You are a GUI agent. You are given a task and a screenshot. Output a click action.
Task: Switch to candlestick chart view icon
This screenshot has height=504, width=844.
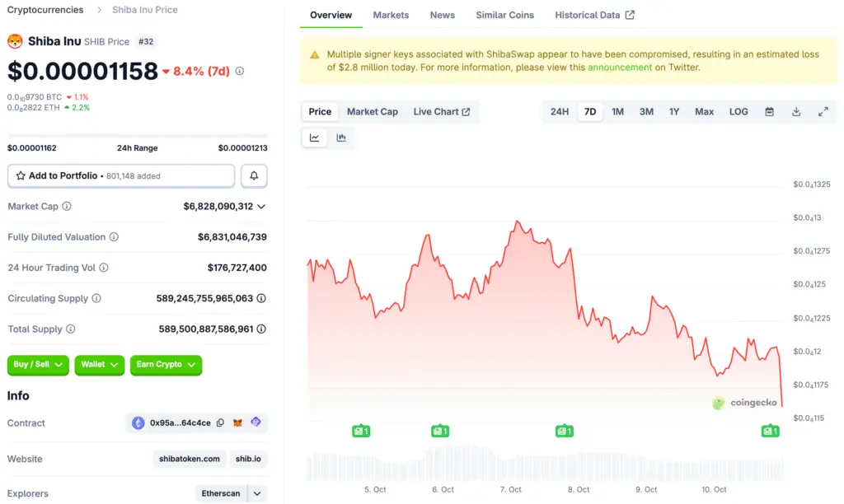coord(341,138)
